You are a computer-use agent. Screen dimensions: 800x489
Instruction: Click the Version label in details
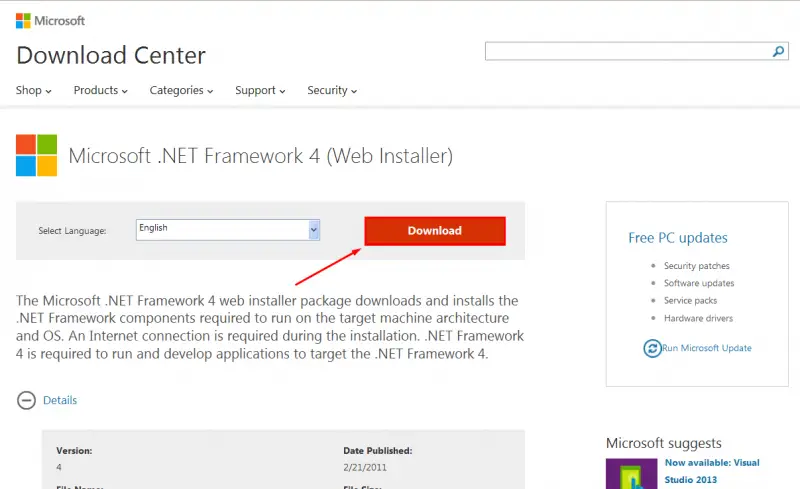[x=74, y=451]
